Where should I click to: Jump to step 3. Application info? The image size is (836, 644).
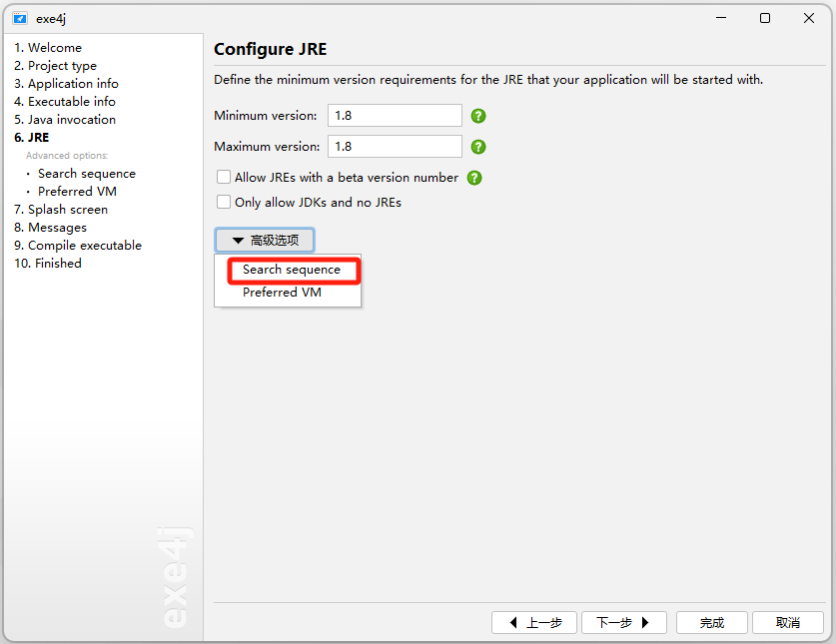tap(66, 84)
